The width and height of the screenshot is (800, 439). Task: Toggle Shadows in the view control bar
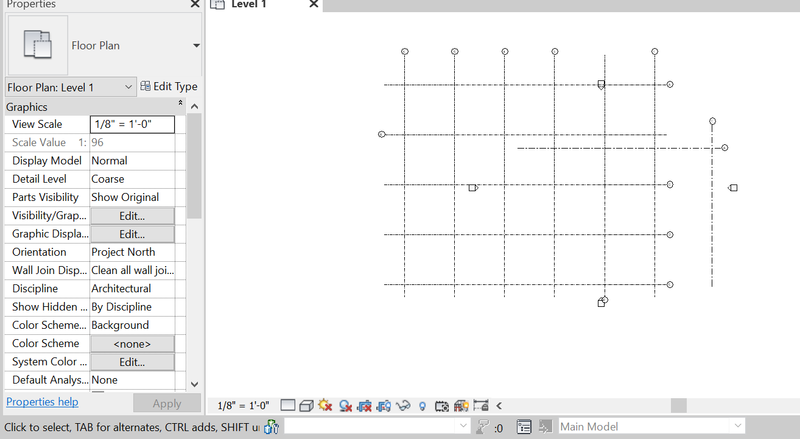(x=345, y=405)
